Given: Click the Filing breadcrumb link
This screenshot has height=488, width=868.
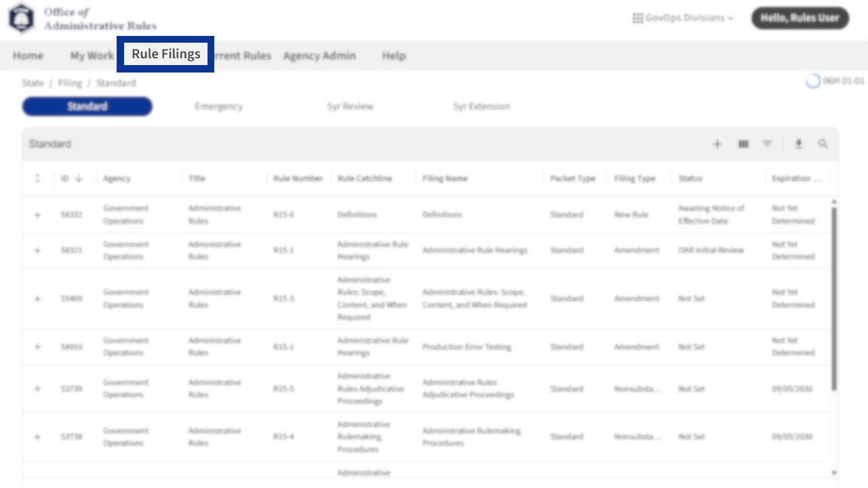Looking at the screenshot, I should click(70, 83).
